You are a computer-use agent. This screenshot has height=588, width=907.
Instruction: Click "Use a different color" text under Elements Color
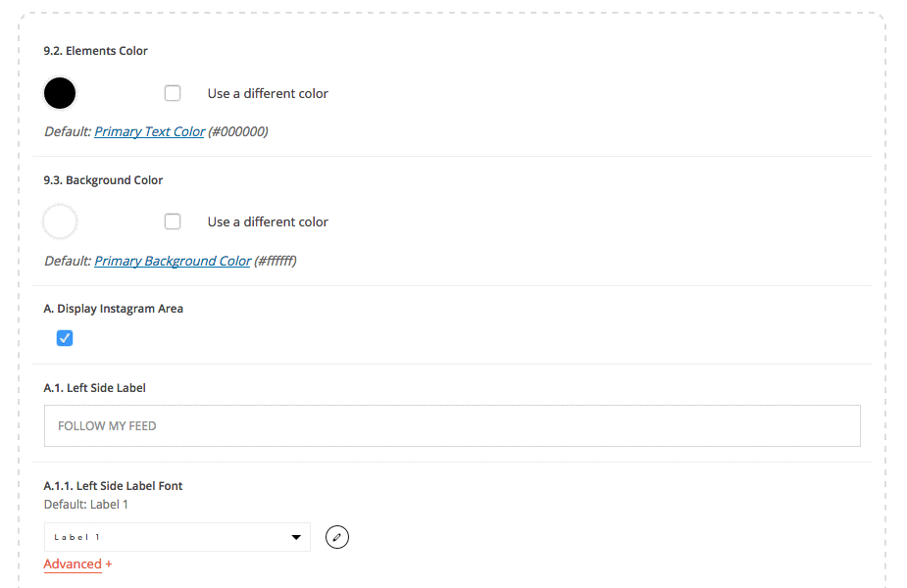pos(268,93)
